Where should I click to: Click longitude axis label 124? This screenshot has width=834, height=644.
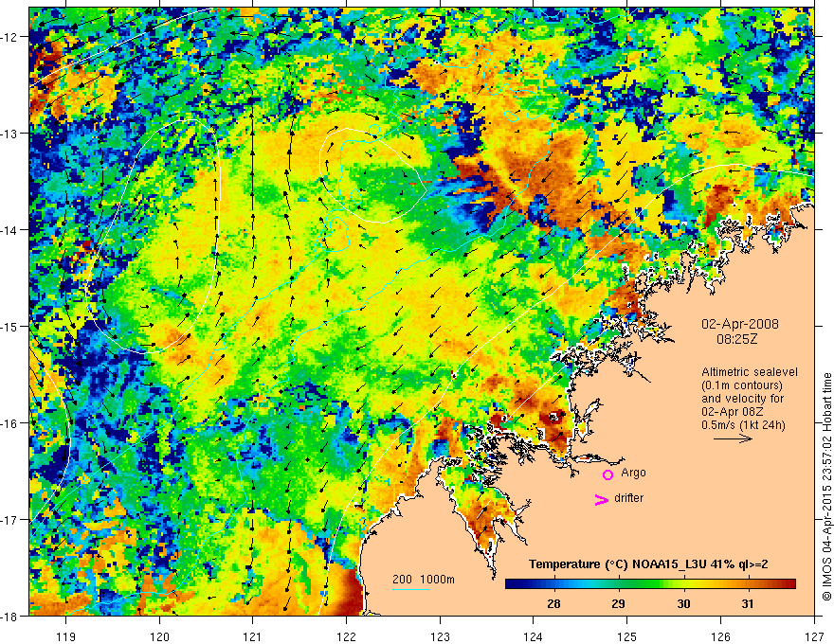coord(534,636)
